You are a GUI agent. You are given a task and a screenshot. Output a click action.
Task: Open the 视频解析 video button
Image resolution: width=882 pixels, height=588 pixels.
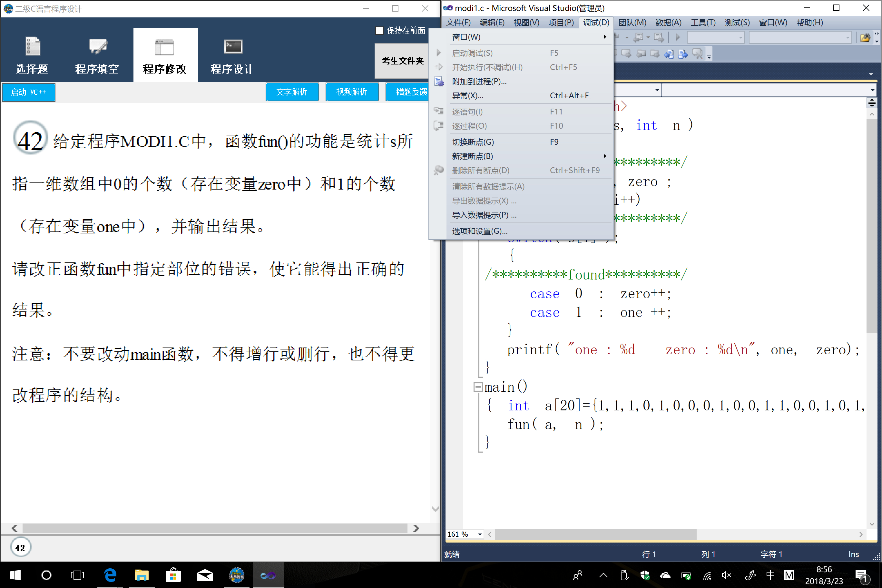click(x=352, y=92)
